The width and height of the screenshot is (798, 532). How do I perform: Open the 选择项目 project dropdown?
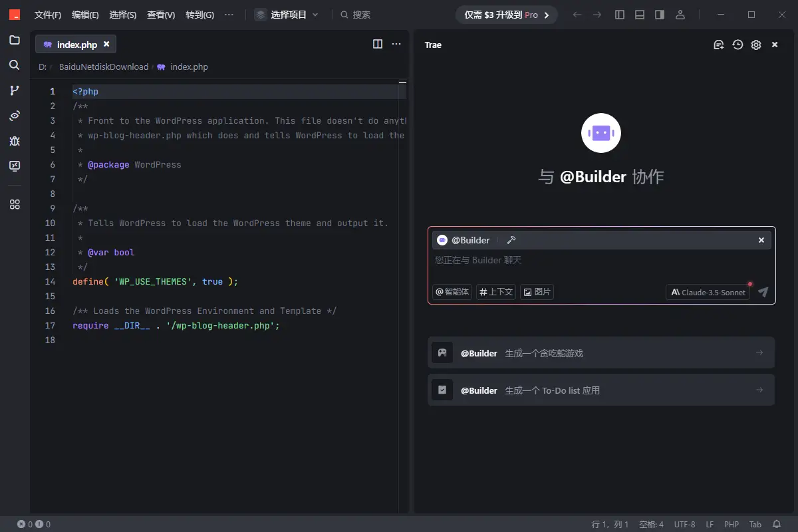tap(287, 15)
